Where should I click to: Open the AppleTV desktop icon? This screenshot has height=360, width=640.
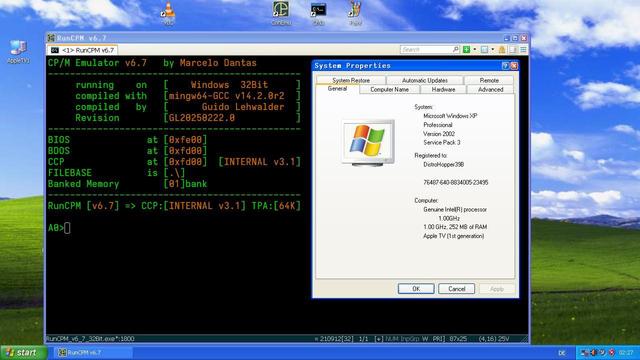[x=18, y=52]
